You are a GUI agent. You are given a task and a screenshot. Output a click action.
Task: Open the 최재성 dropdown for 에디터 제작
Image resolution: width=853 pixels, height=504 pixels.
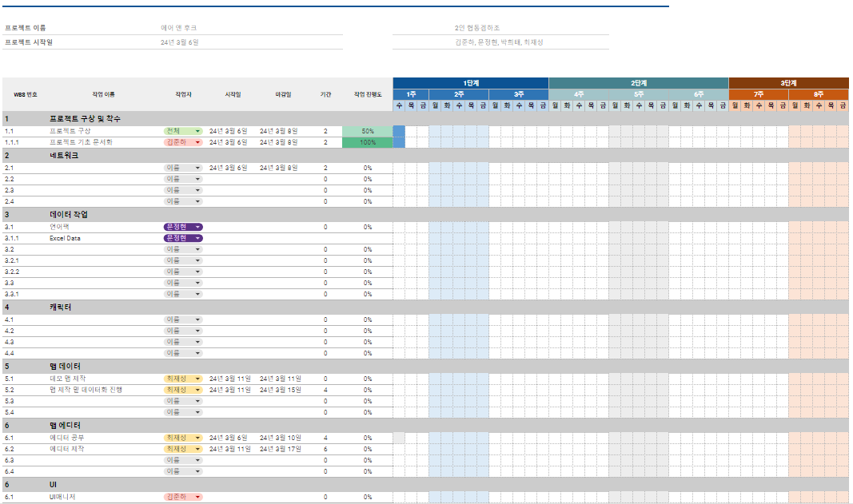[x=183, y=449]
